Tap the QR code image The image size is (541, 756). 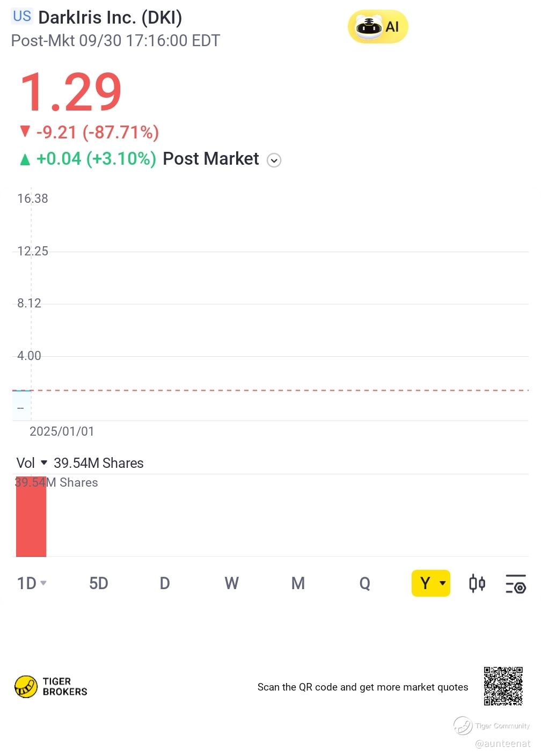tap(503, 686)
